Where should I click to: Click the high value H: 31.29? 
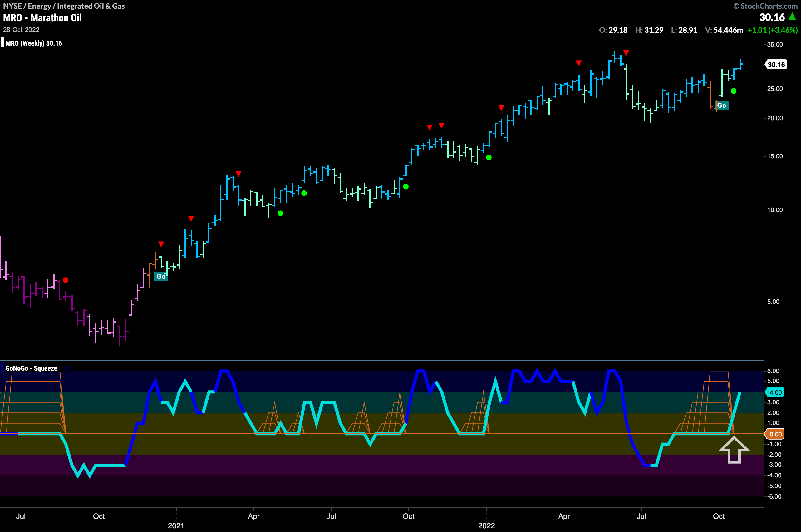649,30
